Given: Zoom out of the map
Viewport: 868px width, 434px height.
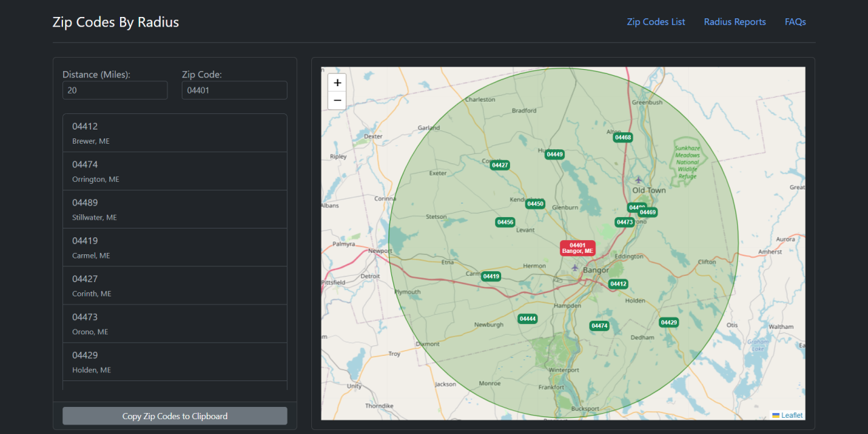Looking at the screenshot, I should point(337,100).
